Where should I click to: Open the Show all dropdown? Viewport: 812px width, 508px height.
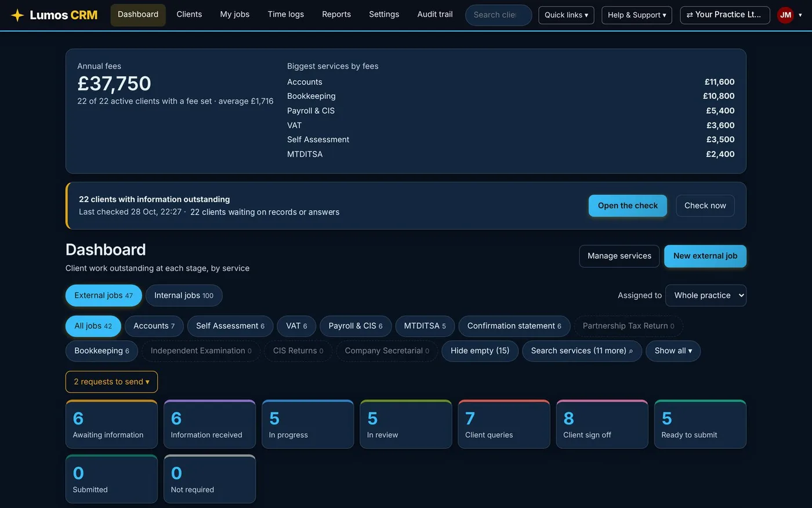pyautogui.click(x=673, y=351)
